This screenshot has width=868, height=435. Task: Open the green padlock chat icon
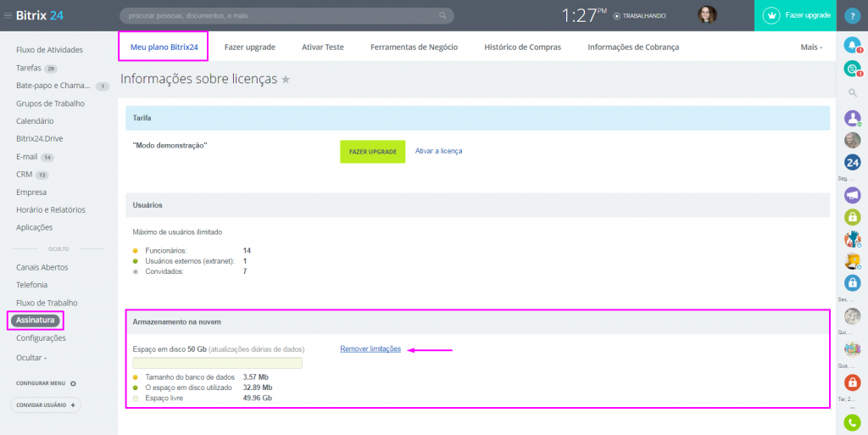(x=853, y=217)
